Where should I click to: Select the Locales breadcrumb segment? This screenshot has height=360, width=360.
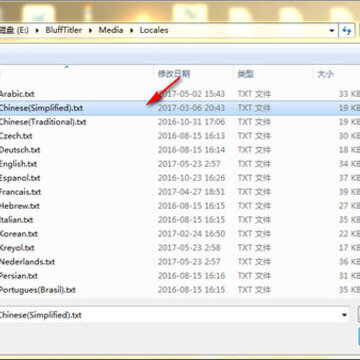(x=154, y=30)
